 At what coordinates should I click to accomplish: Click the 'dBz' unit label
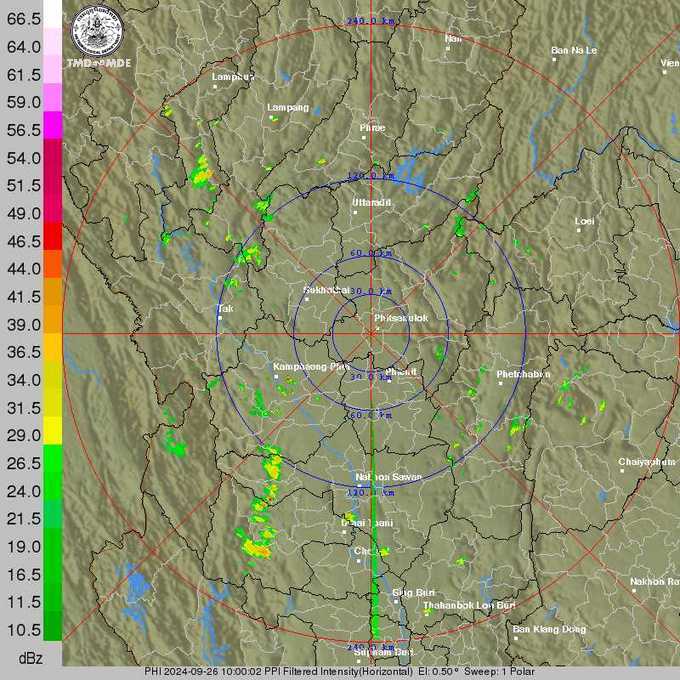(x=31, y=658)
